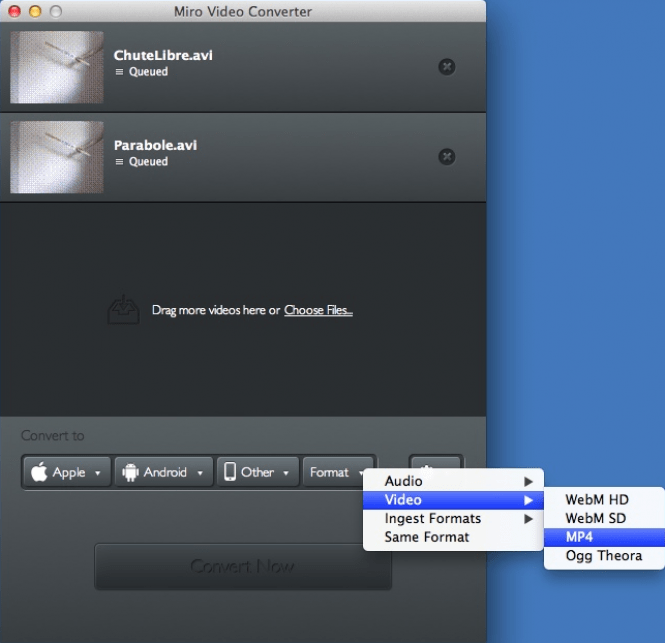Click the Apple logo icon

pos(40,472)
